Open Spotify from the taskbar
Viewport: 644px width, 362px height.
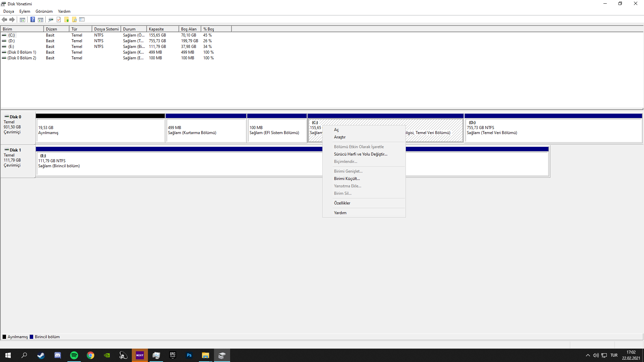pos(74,355)
